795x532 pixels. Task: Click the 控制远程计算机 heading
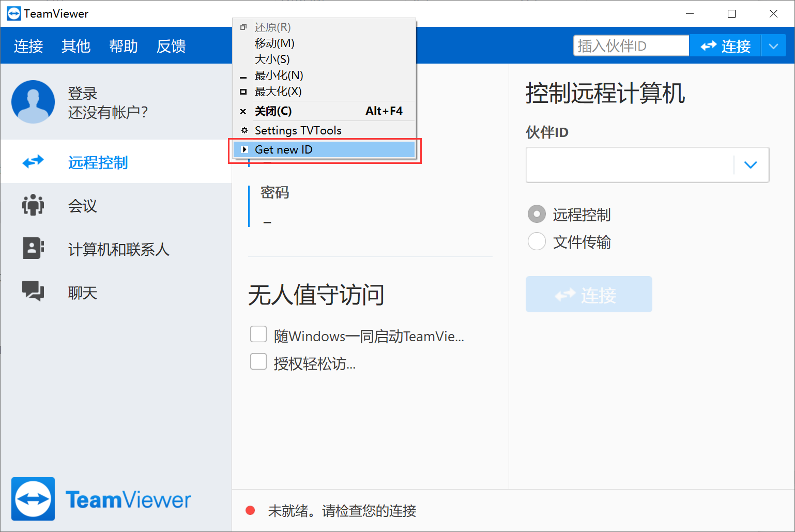[605, 94]
